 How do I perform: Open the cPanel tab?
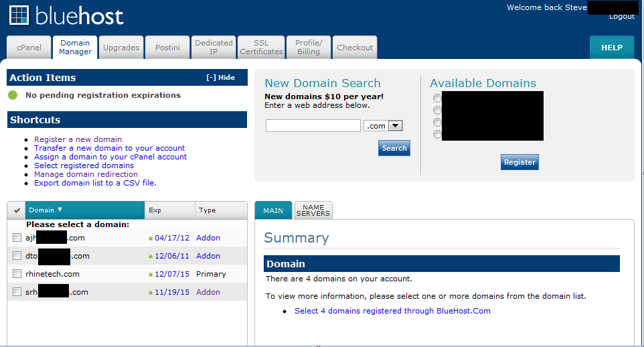(x=29, y=48)
